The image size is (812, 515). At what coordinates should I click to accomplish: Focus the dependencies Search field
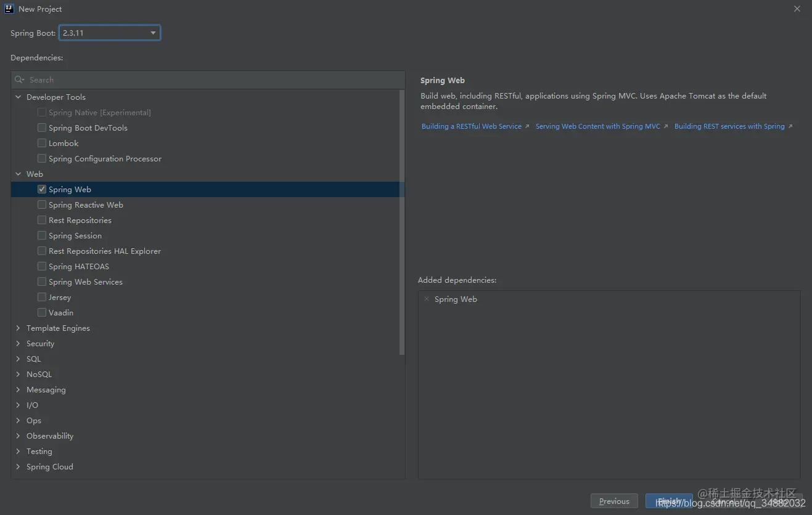[x=208, y=80]
